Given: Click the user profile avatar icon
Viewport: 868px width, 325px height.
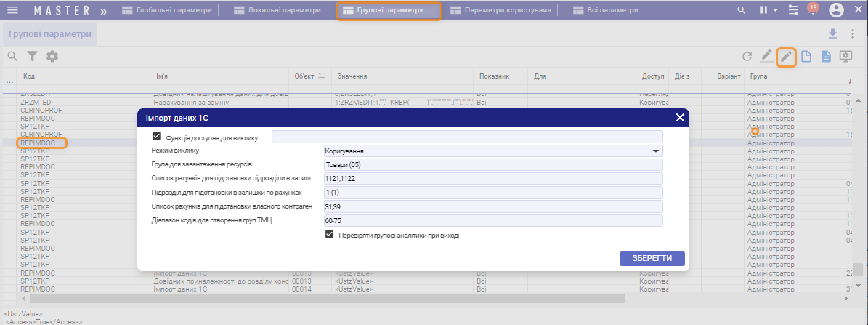Looking at the screenshot, I should pos(836,10).
